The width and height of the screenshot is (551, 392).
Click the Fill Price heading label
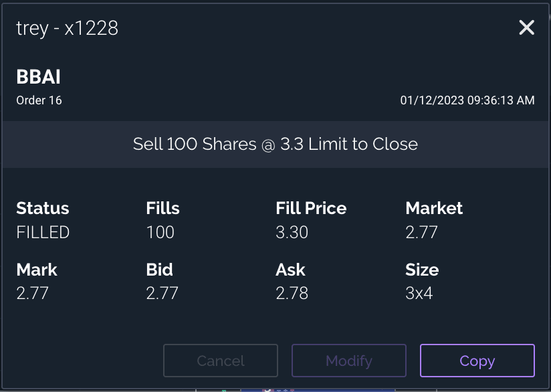click(311, 208)
